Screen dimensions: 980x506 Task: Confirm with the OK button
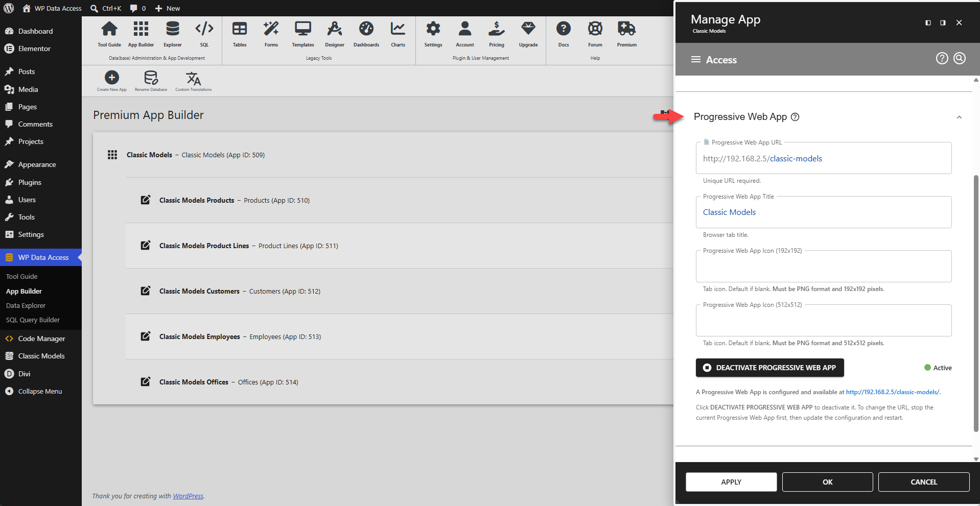[828, 482]
